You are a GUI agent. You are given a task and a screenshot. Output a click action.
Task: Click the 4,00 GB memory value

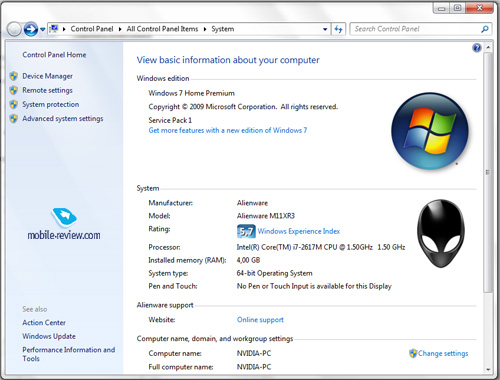(x=248, y=260)
